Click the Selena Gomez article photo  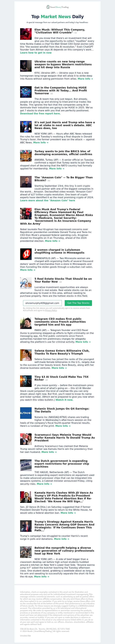(x=26, y=355)
